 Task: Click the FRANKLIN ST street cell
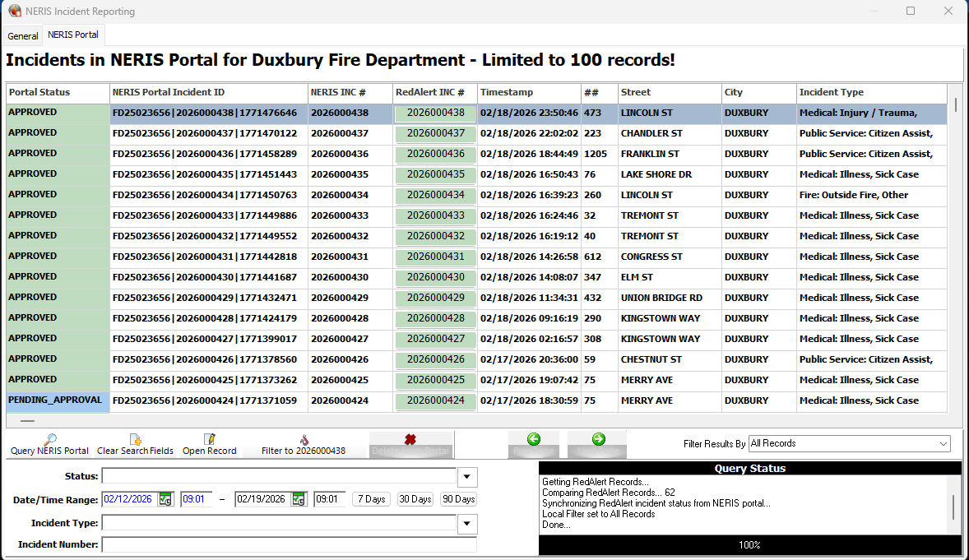(x=670, y=154)
